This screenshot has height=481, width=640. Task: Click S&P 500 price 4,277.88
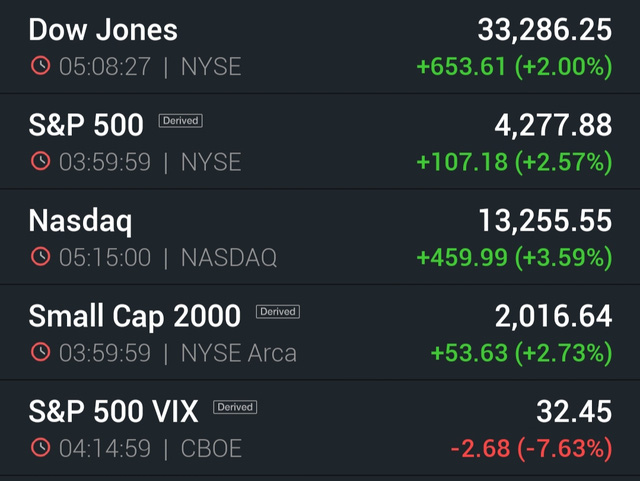(553, 126)
